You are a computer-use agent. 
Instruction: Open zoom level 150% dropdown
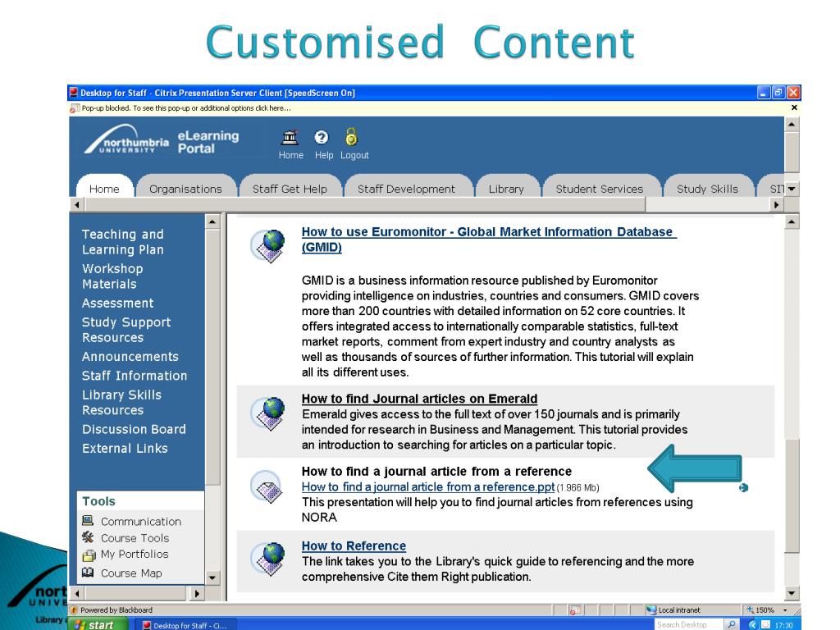pyautogui.click(x=785, y=609)
